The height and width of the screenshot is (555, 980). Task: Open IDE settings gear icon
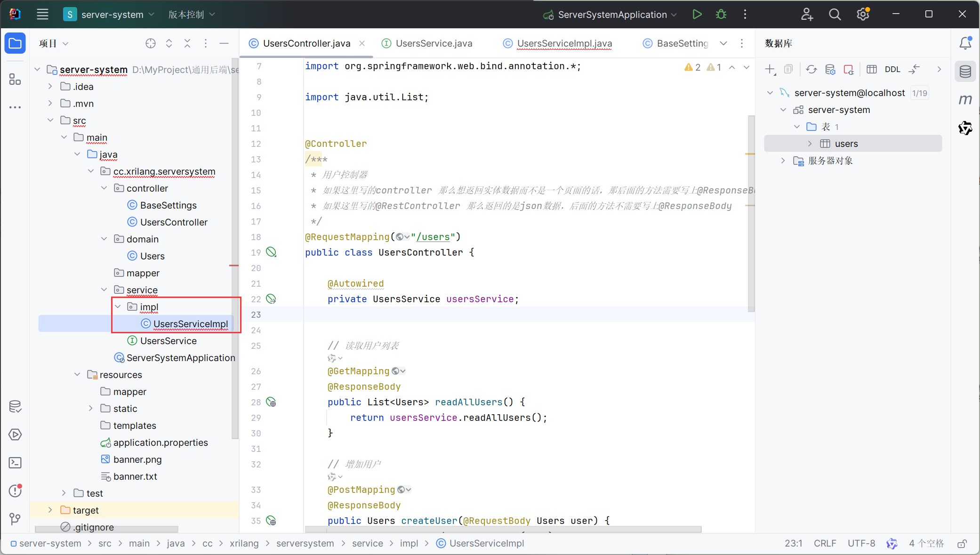click(863, 15)
